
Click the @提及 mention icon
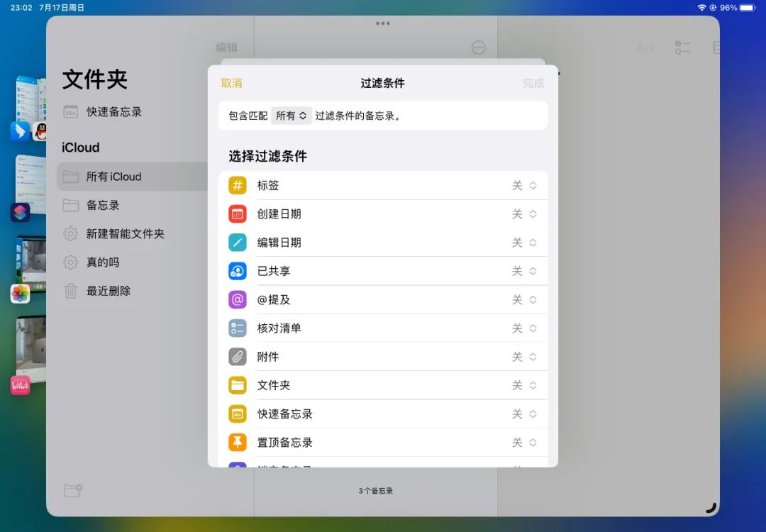pyautogui.click(x=237, y=299)
